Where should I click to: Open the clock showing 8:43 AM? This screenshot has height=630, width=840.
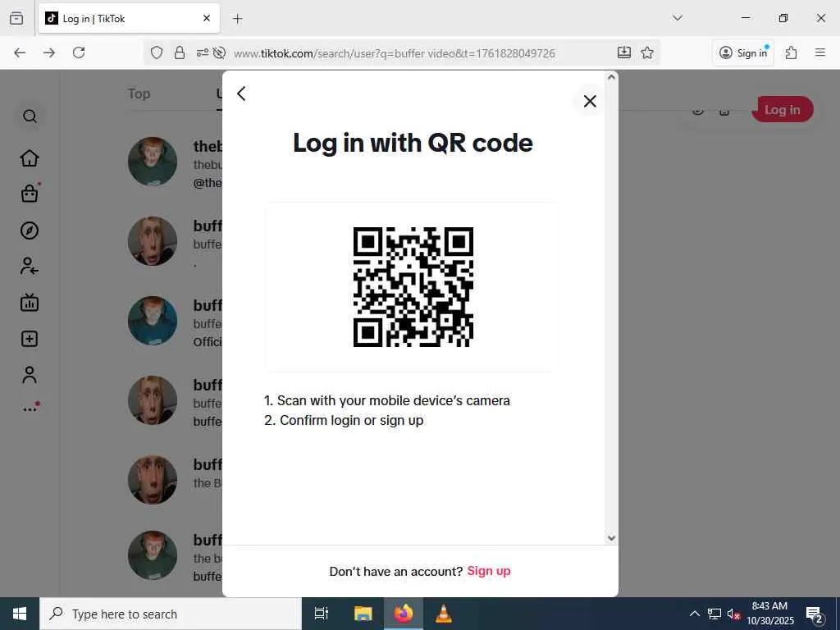click(x=769, y=614)
